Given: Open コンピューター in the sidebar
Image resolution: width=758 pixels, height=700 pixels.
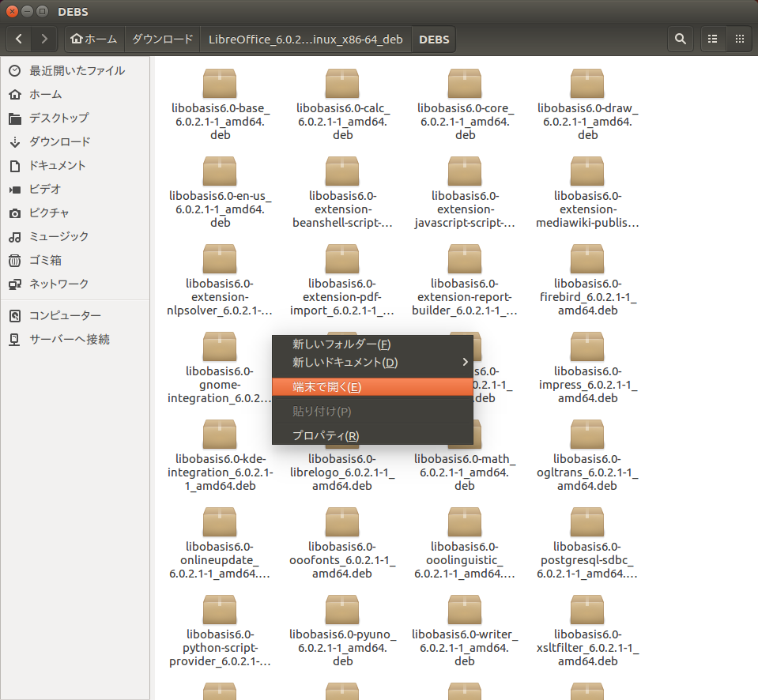Looking at the screenshot, I should pyautogui.click(x=75, y=315).
